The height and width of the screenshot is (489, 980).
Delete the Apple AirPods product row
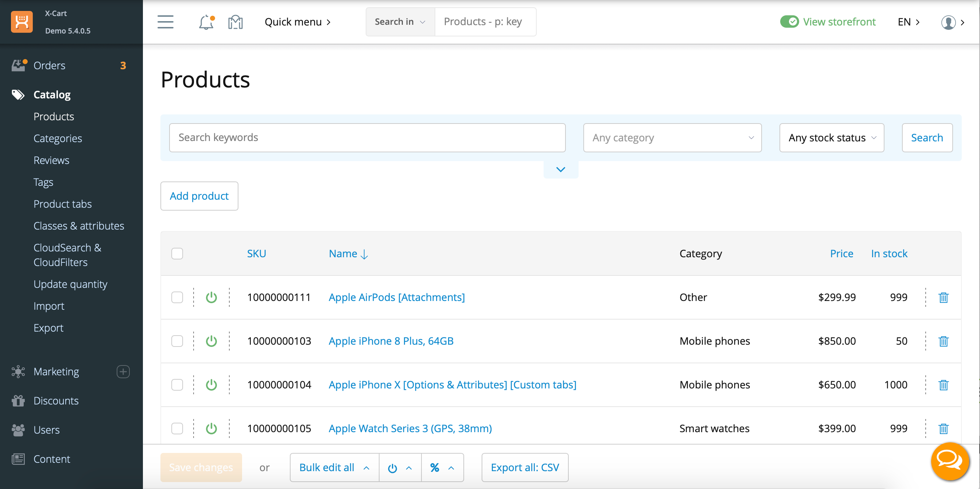coord(944,297)
